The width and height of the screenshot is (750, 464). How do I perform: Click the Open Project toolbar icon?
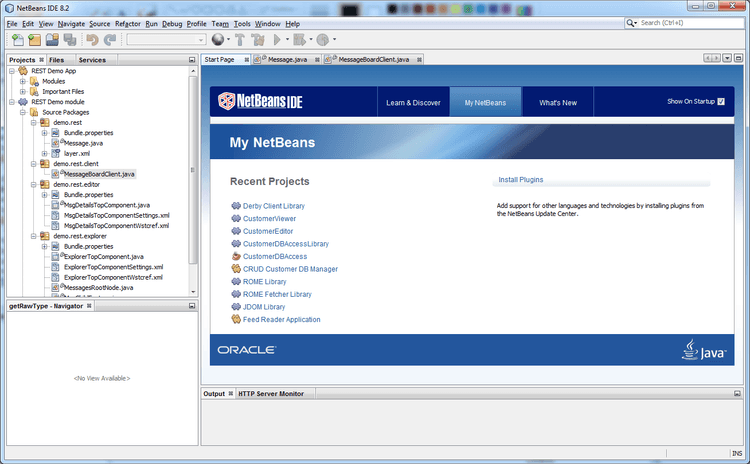[x=52, y=40]
